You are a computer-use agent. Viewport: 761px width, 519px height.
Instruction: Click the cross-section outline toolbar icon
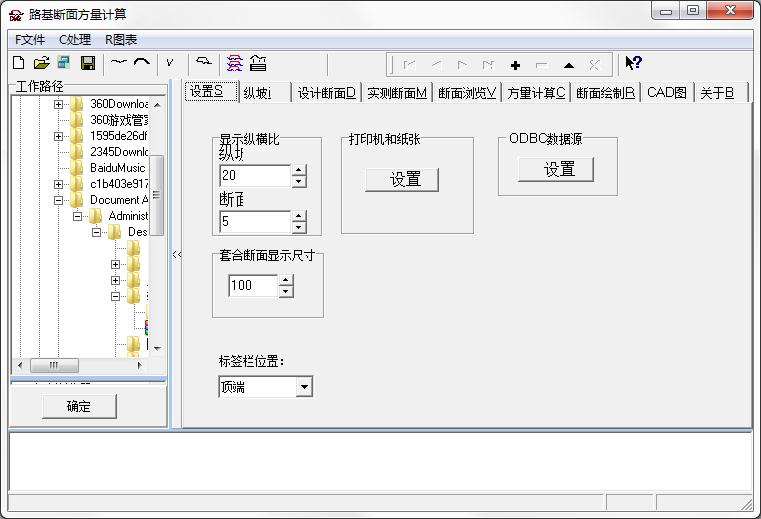204,61
